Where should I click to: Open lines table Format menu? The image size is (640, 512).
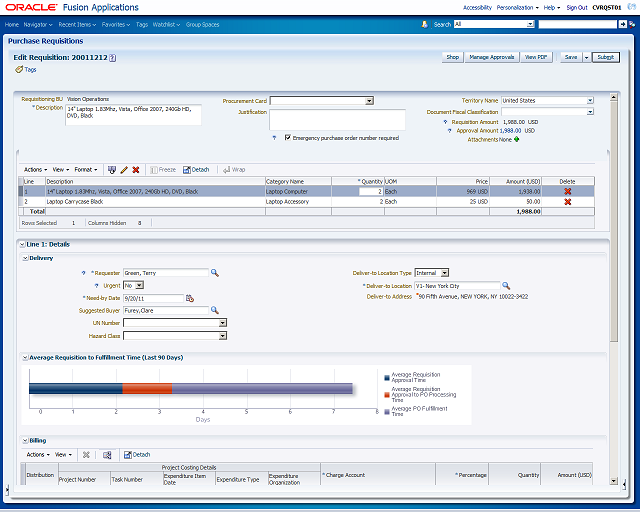point(86,170)
